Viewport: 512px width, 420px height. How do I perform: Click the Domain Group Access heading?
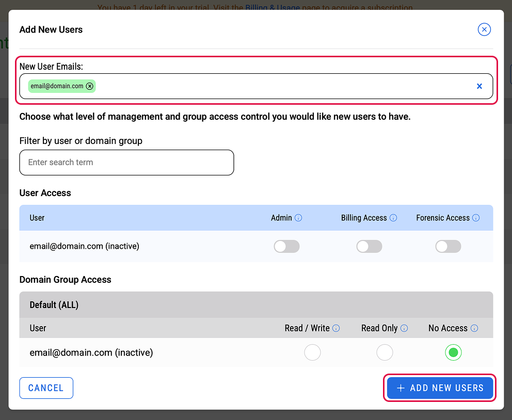[66, 280]
